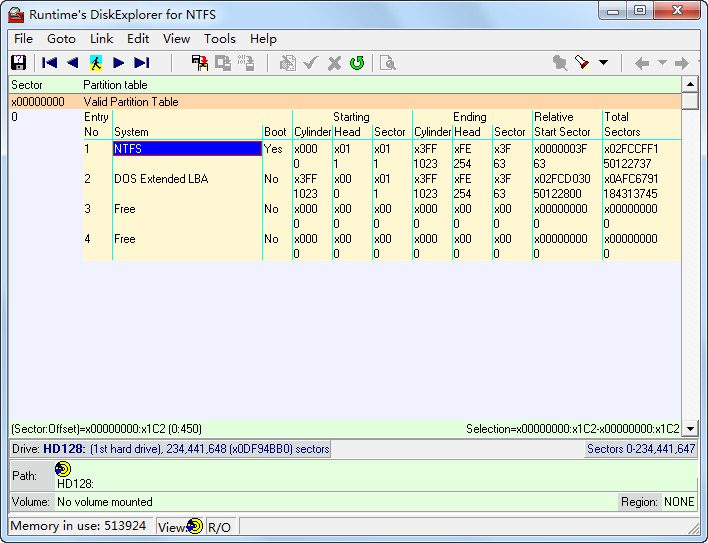
Task: Jump to first sector with toolbar arrow
Action: [49, 63]
